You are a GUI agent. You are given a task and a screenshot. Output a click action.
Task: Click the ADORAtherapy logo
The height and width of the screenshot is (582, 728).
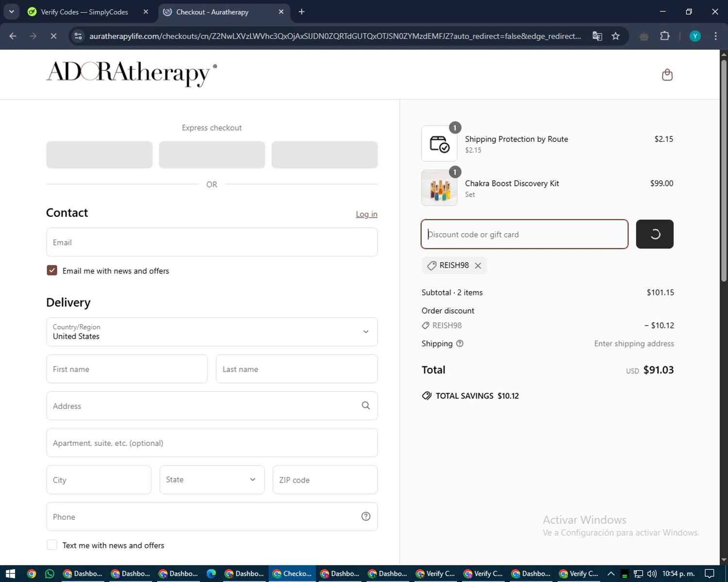point(132,73)
